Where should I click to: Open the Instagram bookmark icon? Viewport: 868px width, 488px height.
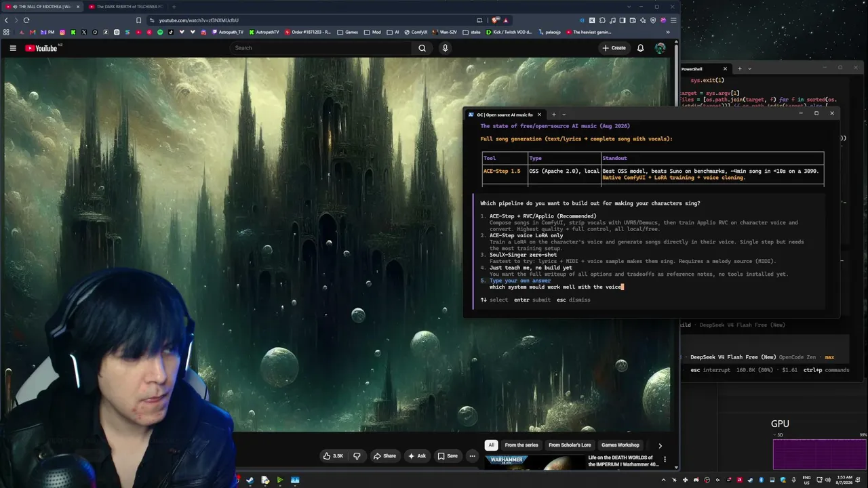tap(63, 32)
